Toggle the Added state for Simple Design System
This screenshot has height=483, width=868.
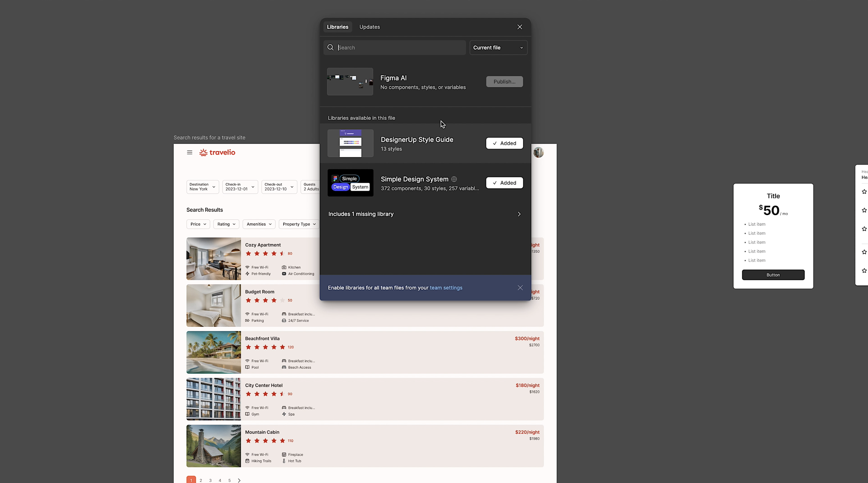pos(504,183)
